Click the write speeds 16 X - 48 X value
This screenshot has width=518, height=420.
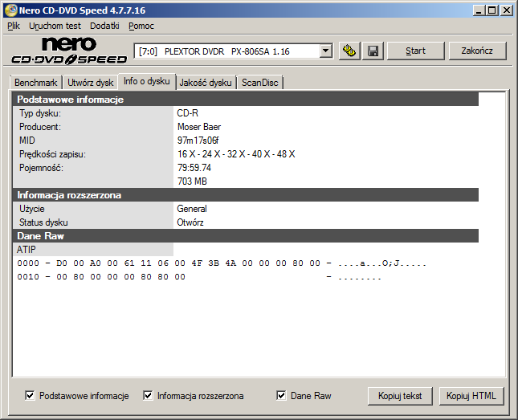(x=236, y=154)
